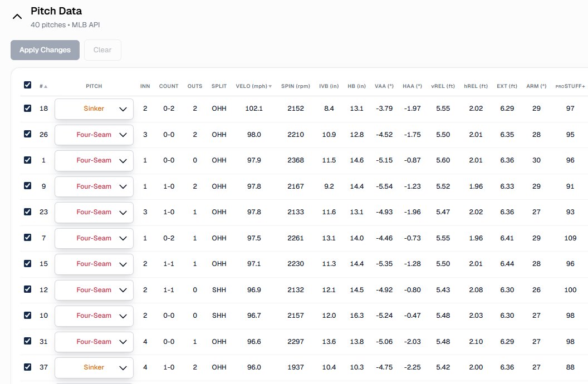Click VAA value -3.79
Viewport: 588px width, 384px height.
(x=384, y=109)
